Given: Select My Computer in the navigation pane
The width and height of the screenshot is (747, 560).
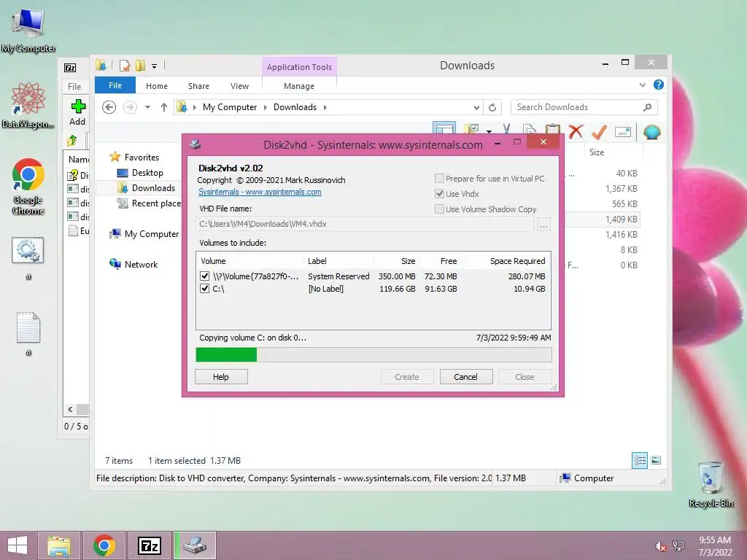Looking at the screenshot, I should 152,234.
